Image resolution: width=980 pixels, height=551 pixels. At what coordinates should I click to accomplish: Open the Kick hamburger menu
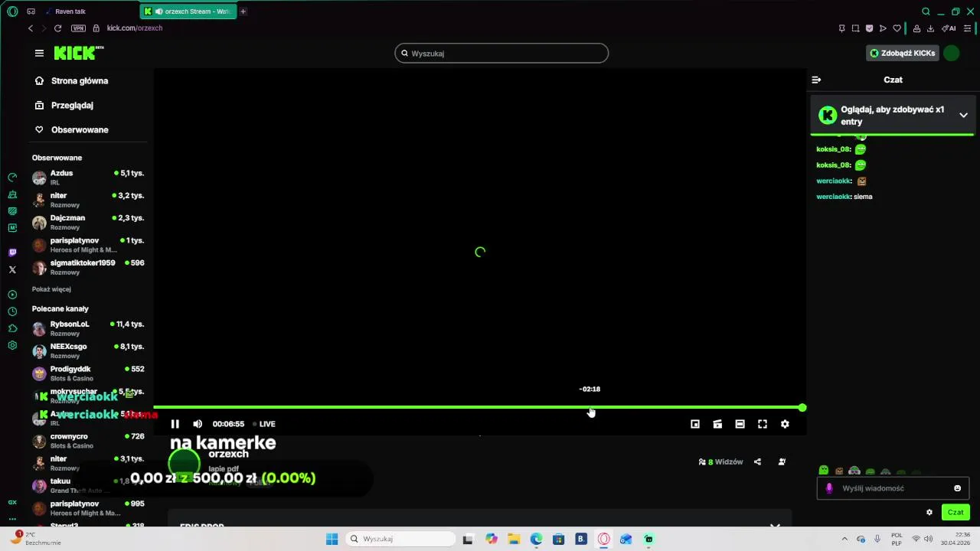click(39, 53)
